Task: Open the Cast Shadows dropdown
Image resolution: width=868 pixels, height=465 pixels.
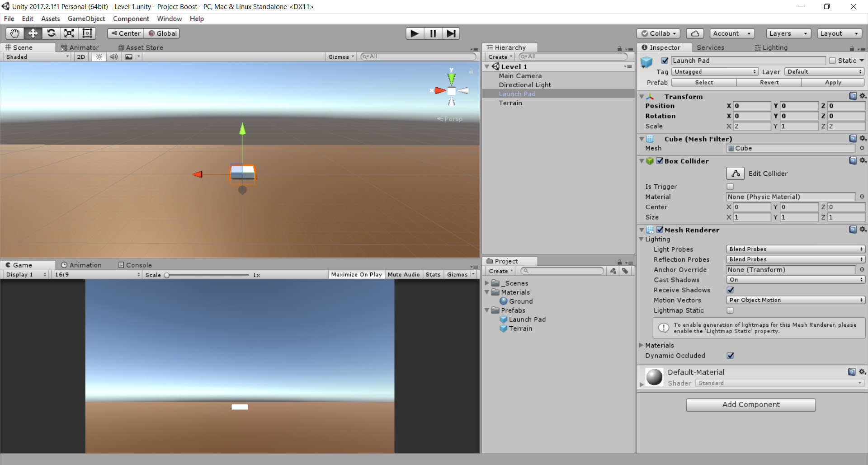Action: [795, 279]
